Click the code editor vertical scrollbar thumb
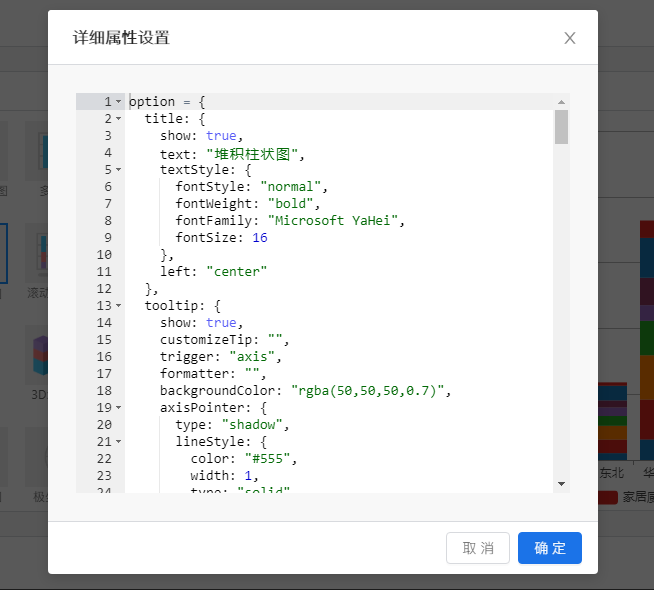 [x=561, y=127]
